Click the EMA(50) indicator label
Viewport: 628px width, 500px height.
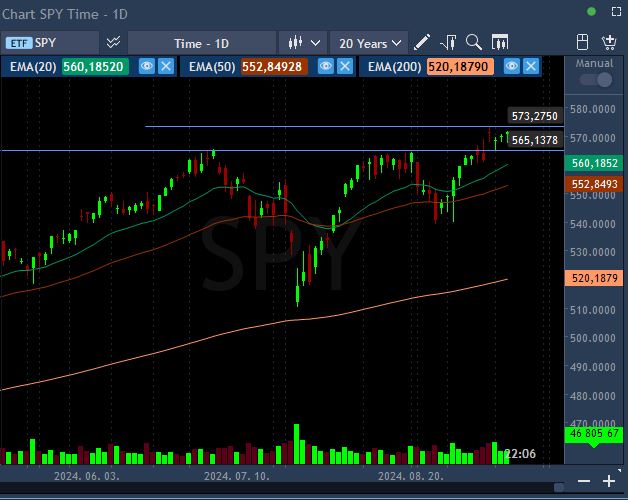click(212, 67)
